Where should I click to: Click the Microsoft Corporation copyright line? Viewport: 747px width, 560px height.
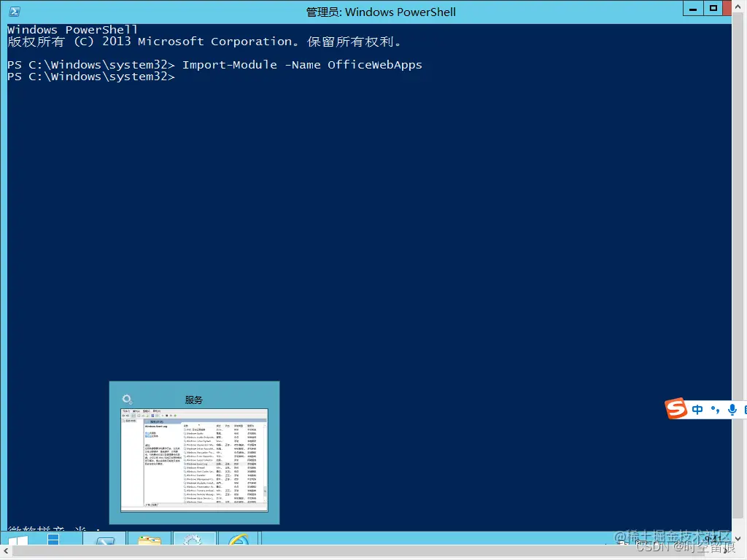[x=204, y=42]
